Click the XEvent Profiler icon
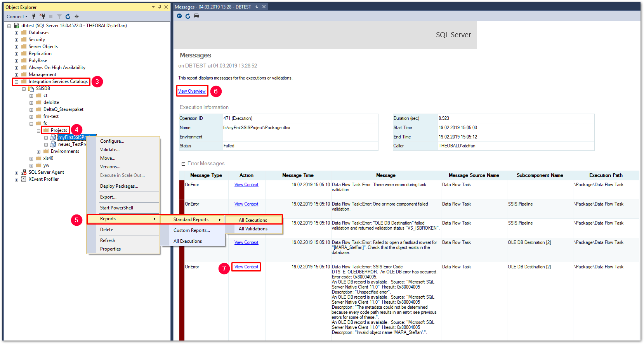This screenshot has height=344, width=644. (24, 179)
